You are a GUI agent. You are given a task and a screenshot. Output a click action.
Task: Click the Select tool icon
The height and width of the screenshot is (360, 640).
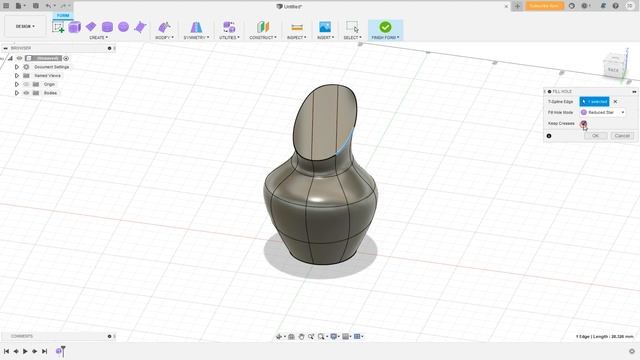352,27
